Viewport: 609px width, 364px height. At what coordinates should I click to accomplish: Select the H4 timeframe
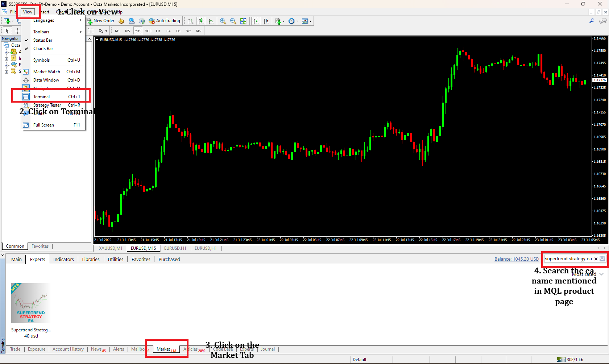pyautogui.click(x=168, y=31)
